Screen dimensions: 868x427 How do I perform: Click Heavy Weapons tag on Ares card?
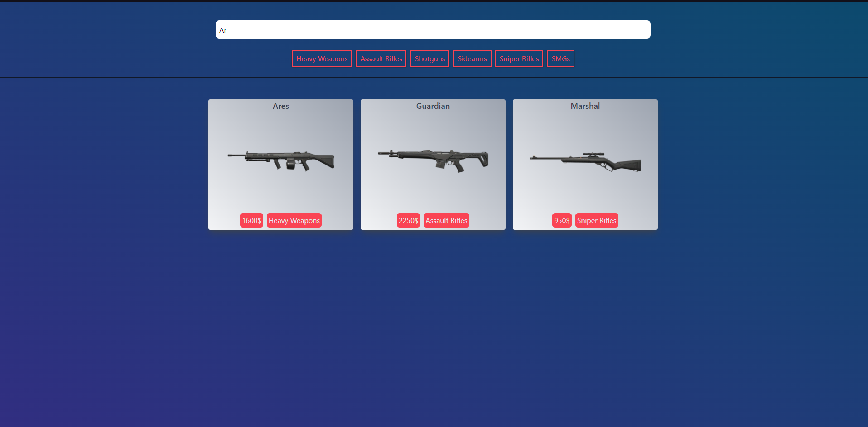pyautogui.click(x=294, y=220)
